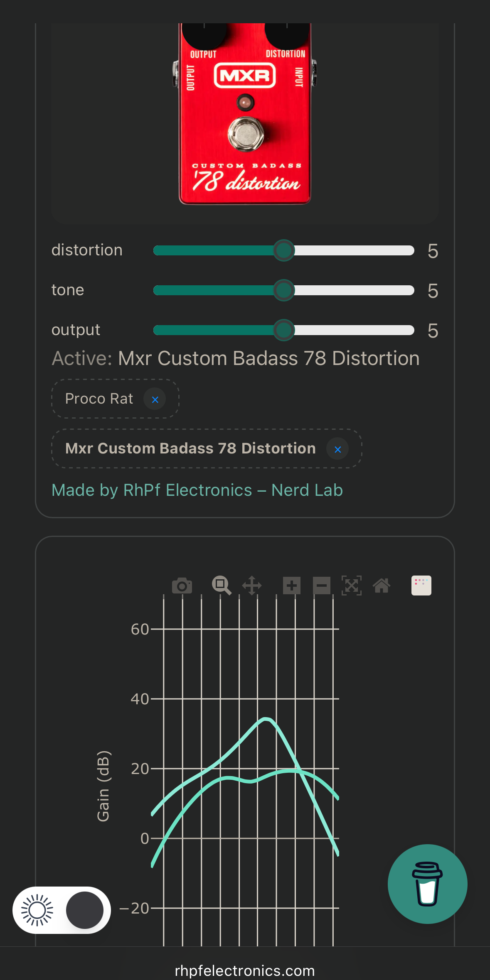Toggle the light/dark theme switch
Image resolution: width=490 pixels, height=980 pixels.
click(x=62, y=910)
